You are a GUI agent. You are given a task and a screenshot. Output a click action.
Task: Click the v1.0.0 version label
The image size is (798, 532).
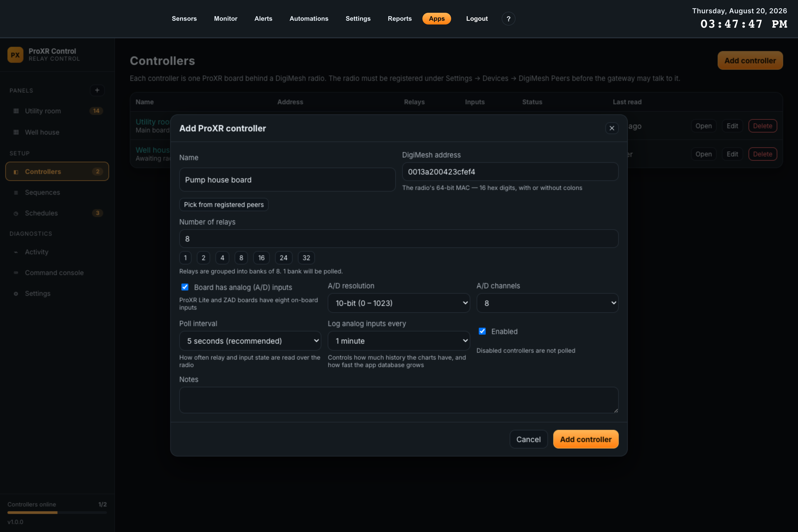(15, 522)
